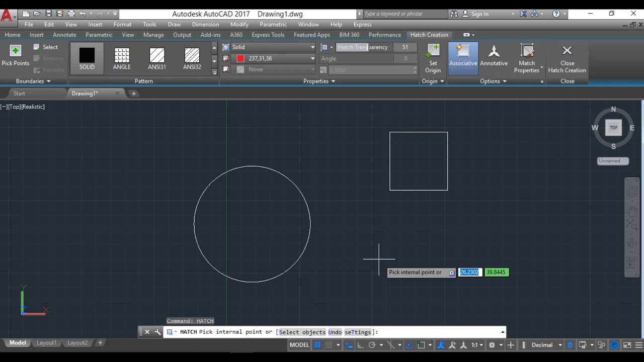
Task: Switch to the Parametric ribbon tab
Action: coord(99,35)
